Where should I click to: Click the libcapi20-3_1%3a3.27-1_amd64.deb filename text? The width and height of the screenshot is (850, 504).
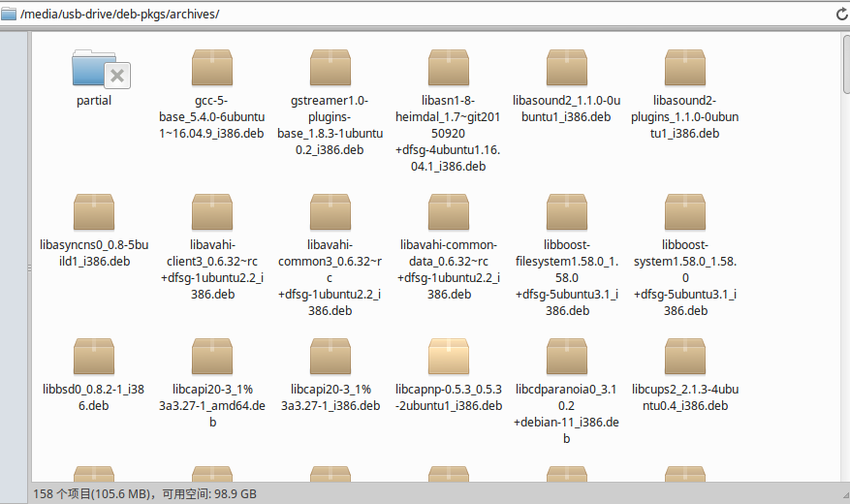pyautogui.click(x=212, y=405)
